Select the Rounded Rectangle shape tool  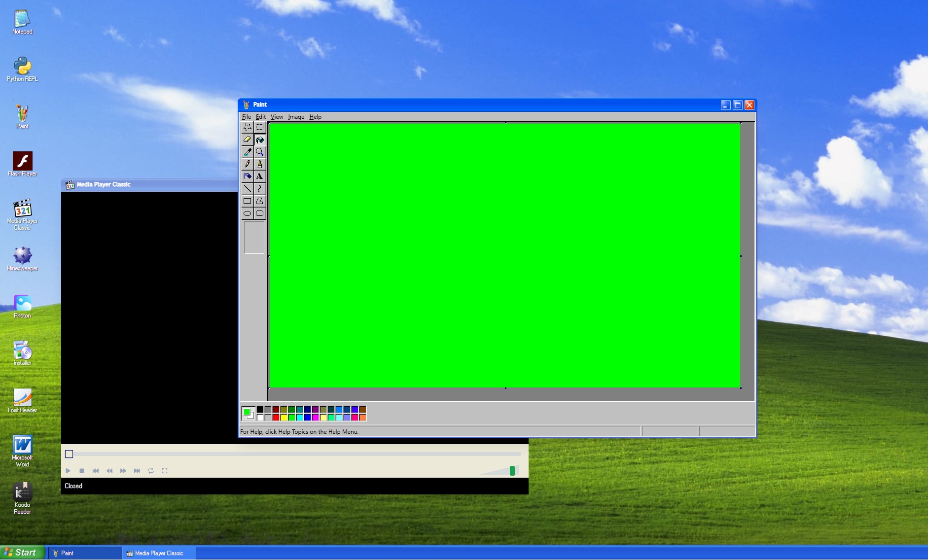click(x=260, y=213)
